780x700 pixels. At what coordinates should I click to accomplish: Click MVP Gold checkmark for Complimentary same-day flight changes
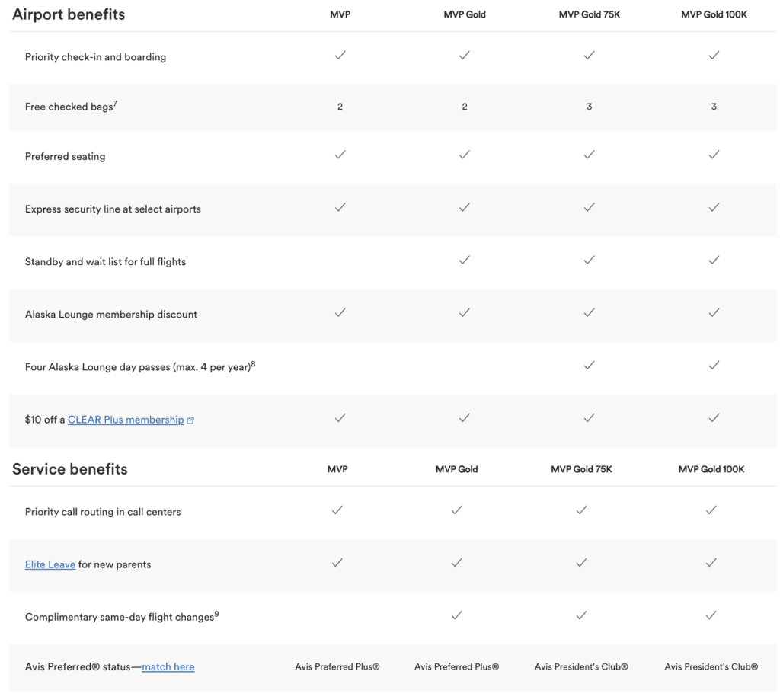(457, 616)
